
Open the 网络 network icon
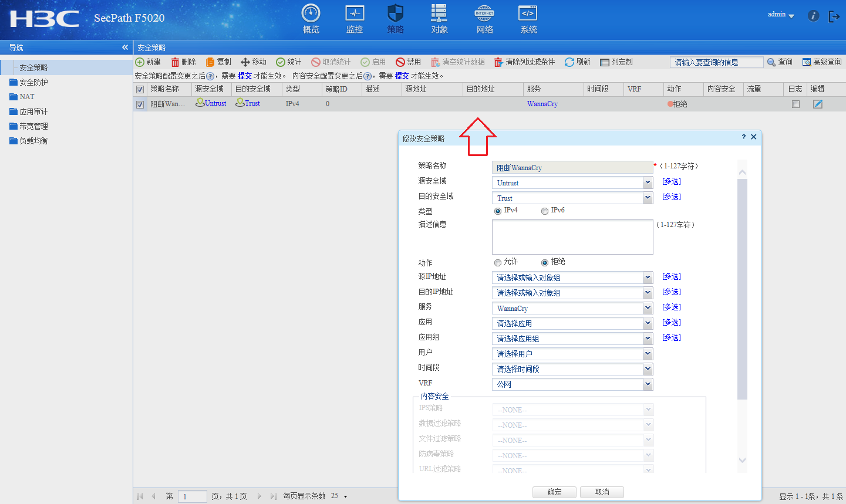tap(484, 13)
